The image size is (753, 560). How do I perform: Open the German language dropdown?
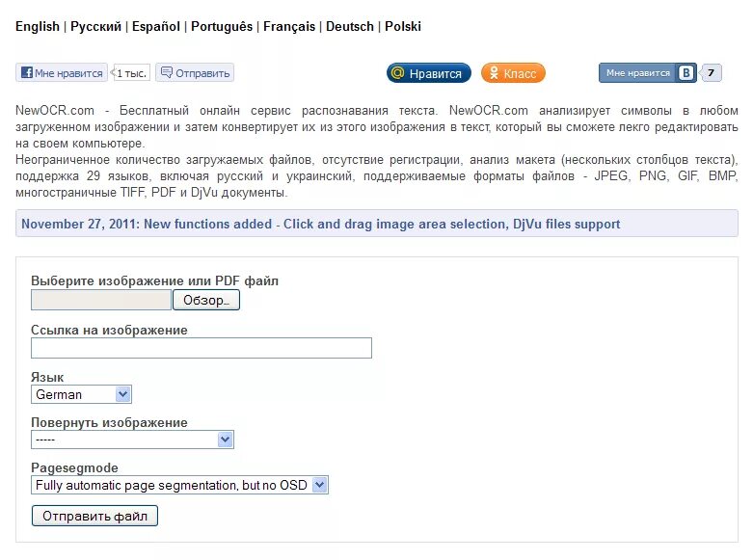(81, 394)
